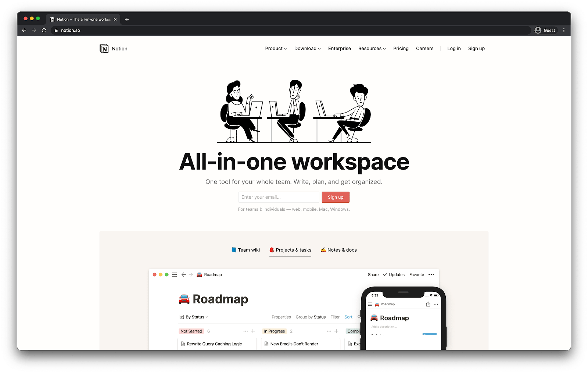The image size is (588, 373).
Task: Switch to the Team wiki tab
Action: tap(245, 250)
